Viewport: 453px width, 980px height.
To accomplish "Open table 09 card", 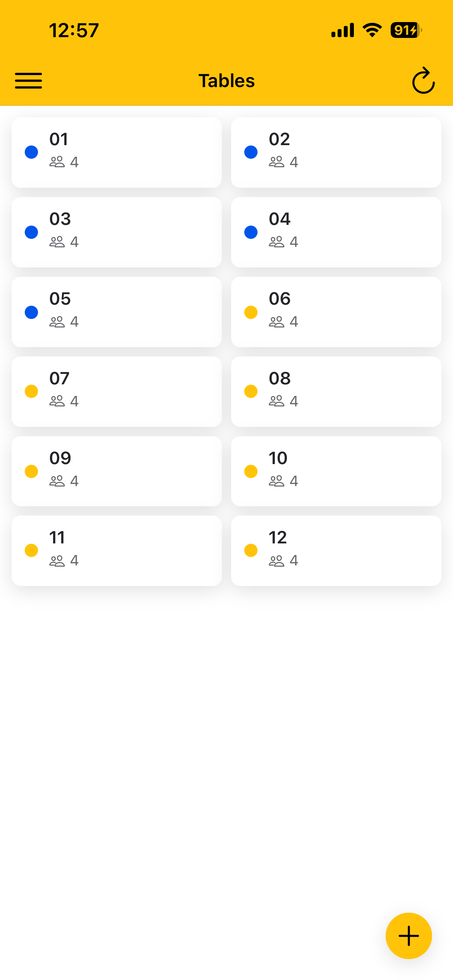I will [x=117, y=471].
